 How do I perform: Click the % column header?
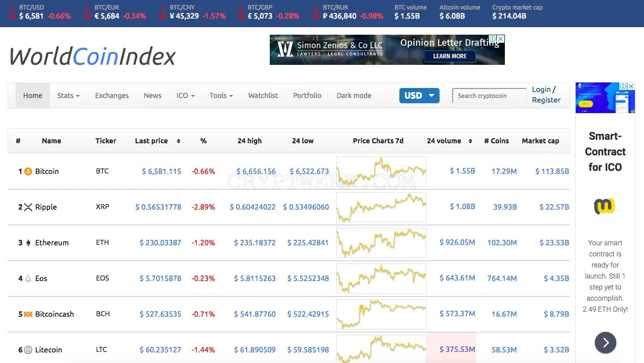[x=203, y=141]
